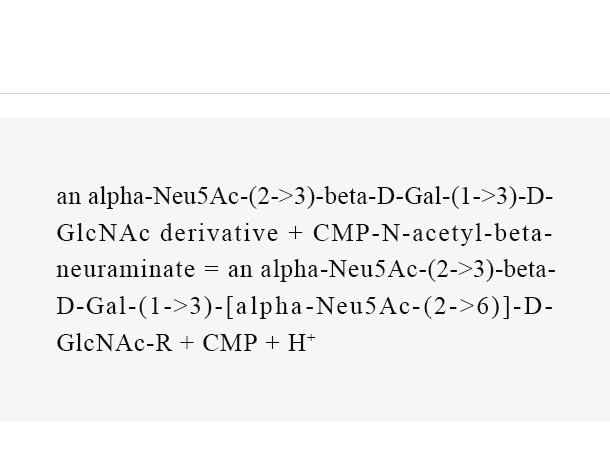Click the plus sign between CMP and H+
Viewport: 610px width, 463px height.
pos(272,343)
